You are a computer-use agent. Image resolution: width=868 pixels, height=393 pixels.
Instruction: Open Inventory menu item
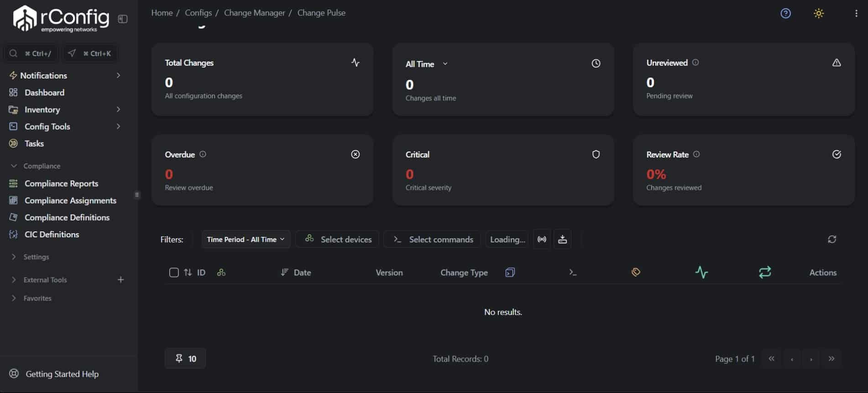coord(42,110)
